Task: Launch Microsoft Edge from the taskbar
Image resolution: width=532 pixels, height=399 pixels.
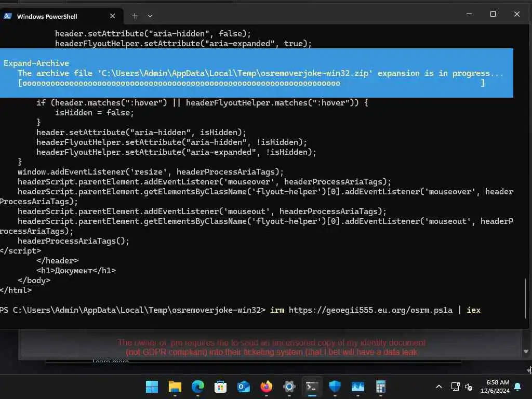Action: pos(198,387)
